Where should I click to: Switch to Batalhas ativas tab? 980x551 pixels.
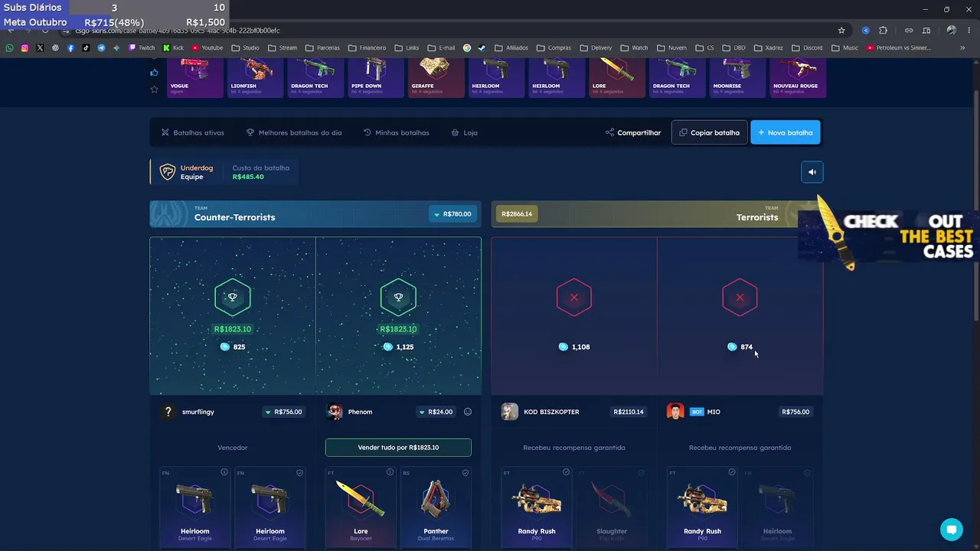193,132
